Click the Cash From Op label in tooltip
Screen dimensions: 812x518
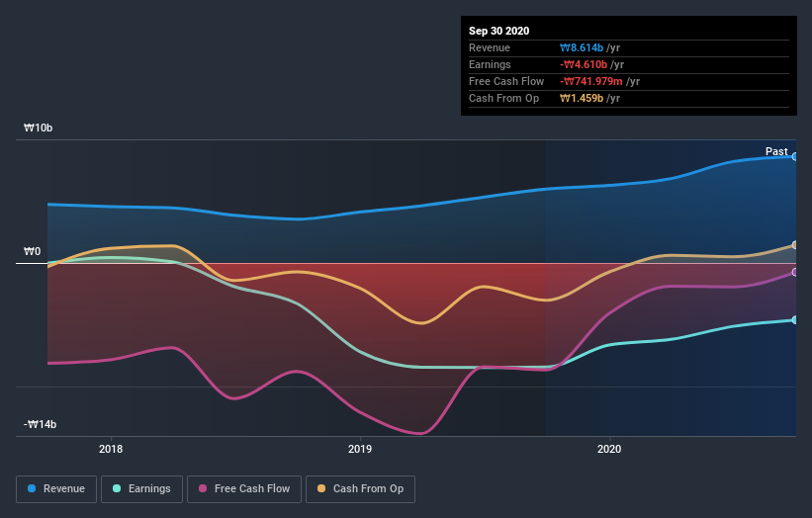(503, 98)
